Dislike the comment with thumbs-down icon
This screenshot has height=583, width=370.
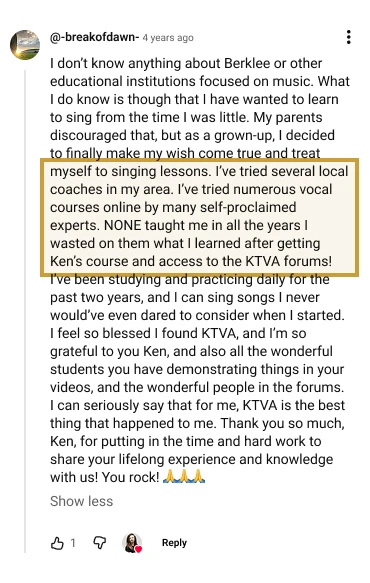pyautogui.click(x=99, y=543)
